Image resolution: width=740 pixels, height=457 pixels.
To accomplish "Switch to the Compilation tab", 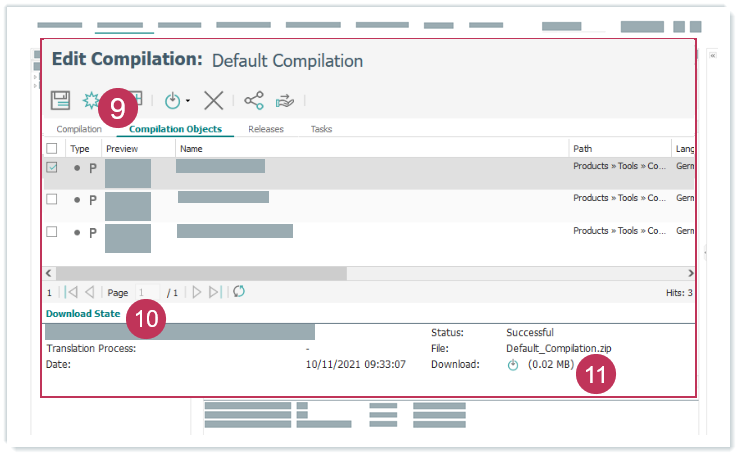I will pyautogui.click(x=79, y=129).
